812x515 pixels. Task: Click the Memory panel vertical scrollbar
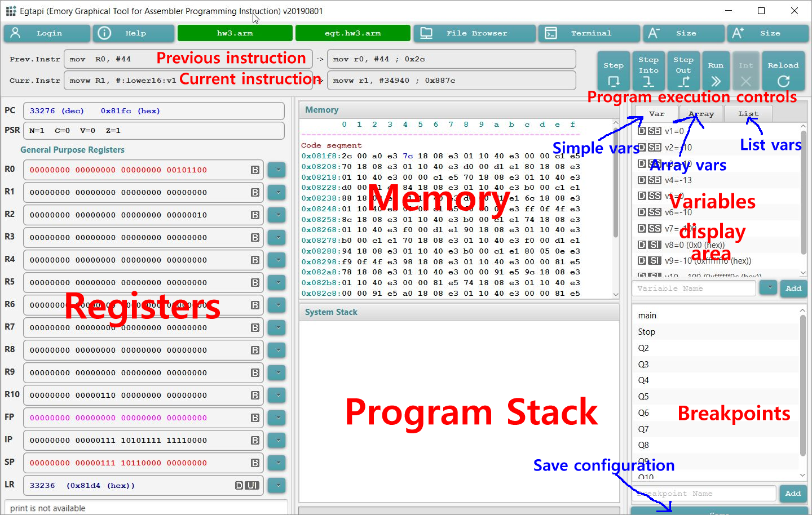[616, 208]
